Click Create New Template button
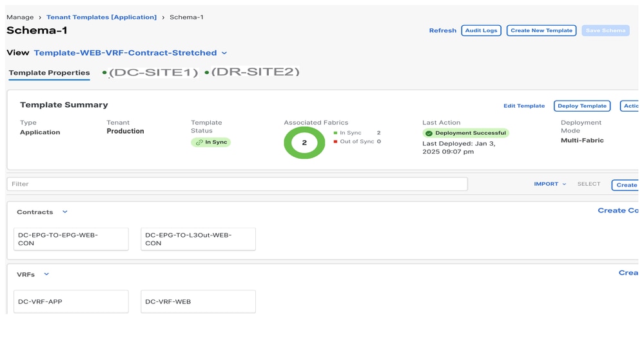Screen dimensions: 644x344 (542, 30)
